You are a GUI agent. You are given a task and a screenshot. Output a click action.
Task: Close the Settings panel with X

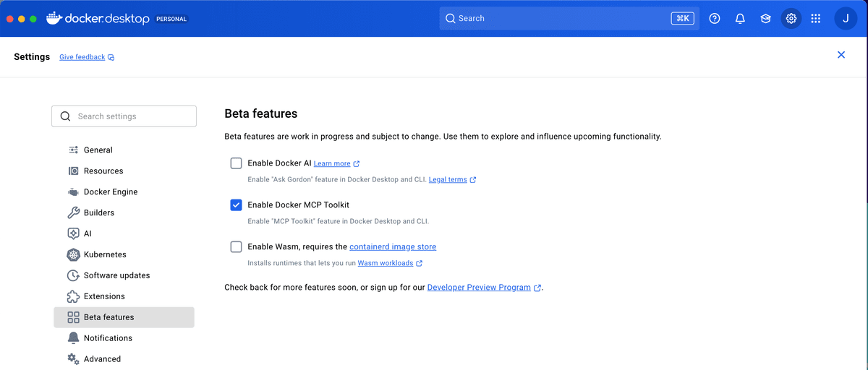[x=841, y=55]
